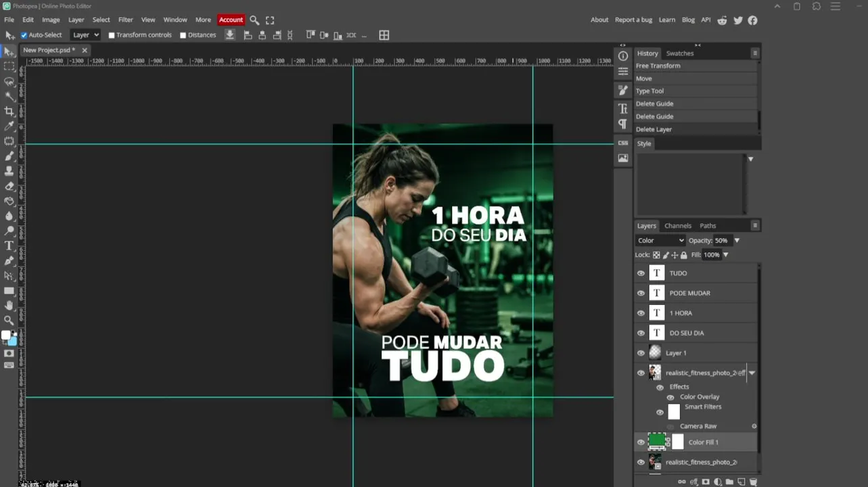Switch to the Paths tab
The height and width of the screenshot is (487, 868).
click(708, 226)
